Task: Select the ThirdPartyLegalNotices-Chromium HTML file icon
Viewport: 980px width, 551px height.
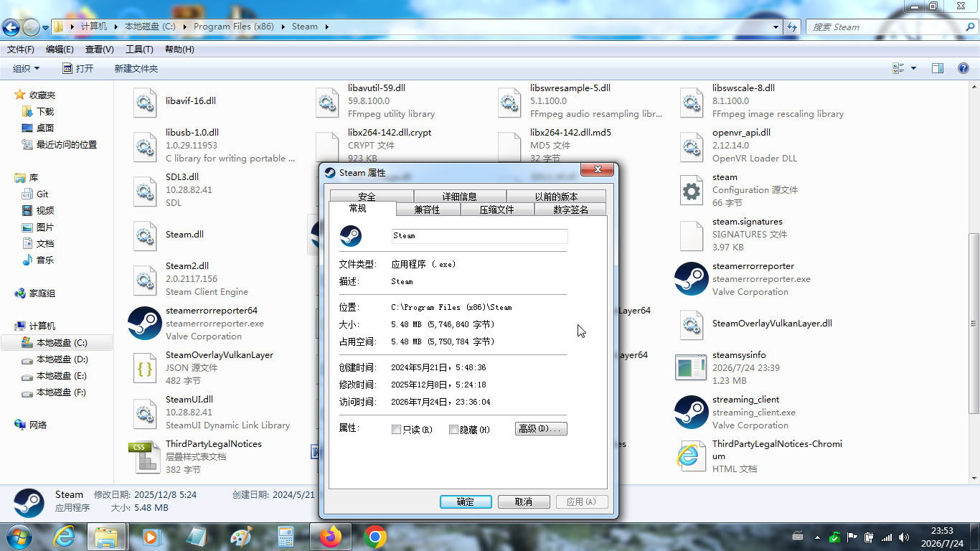Action: tap(691, 457)
